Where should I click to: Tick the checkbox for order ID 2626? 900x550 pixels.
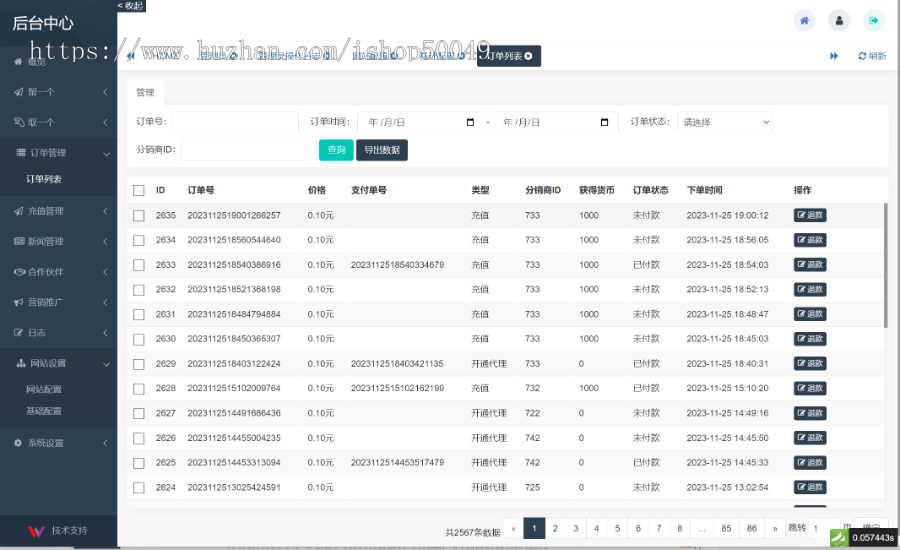click(139, 438)
